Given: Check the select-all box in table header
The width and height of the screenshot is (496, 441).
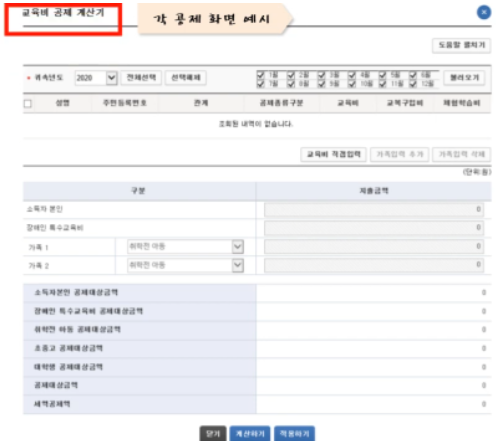Looking at the screenshot, I should pyautogui.click(x=28, y=104).
